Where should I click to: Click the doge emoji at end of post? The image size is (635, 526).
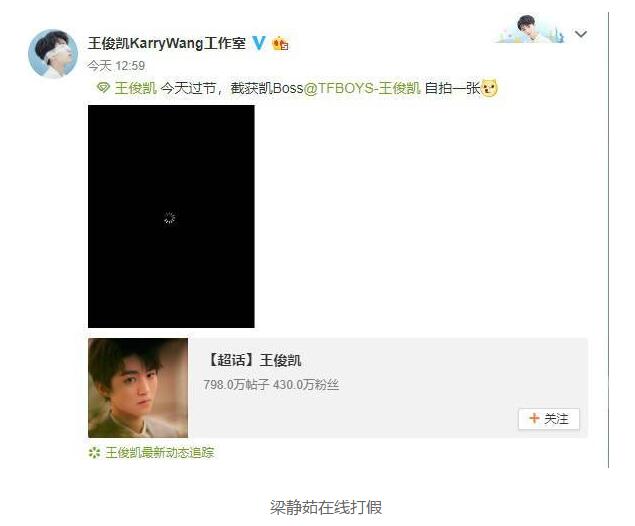pyautogui.click(x=489, y=88)
